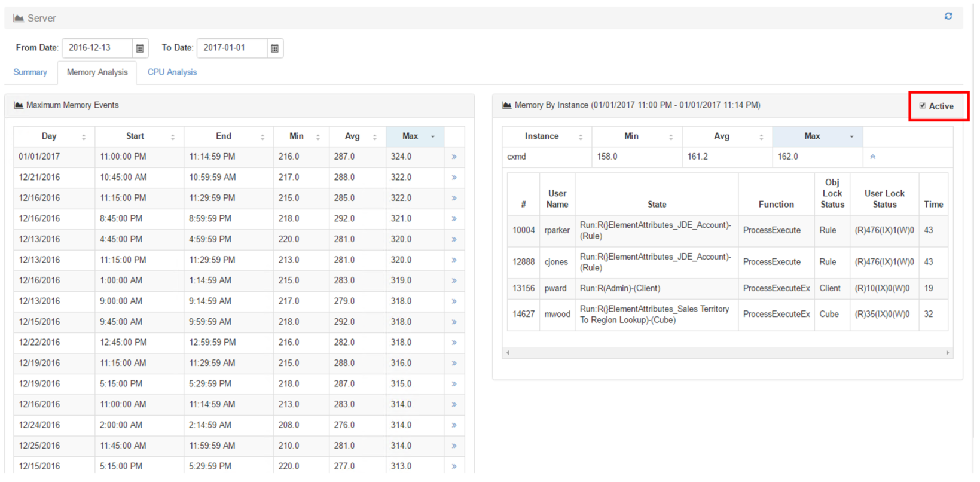Viewport: 980px width, 482px height.
Task: Click the (R)35(IX)0(W)0 lock status cell
Action: pyautogui.click(x=884, y=314)
